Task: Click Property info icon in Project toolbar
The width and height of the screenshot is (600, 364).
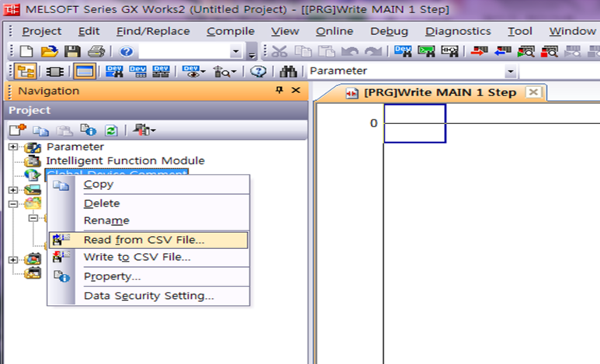Action: coord(88,130)
